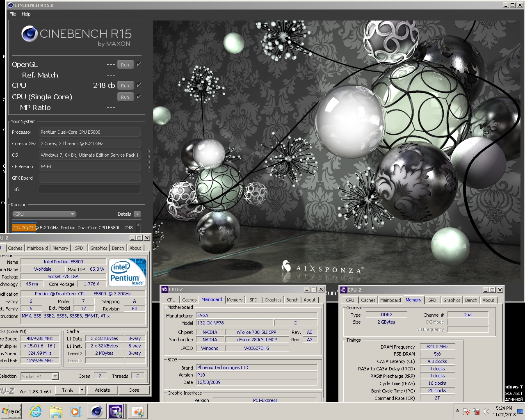The height and width of the screenshot is (420, 525).
Task: Open the Help menu in Cinebench
Action: [26, 14]
